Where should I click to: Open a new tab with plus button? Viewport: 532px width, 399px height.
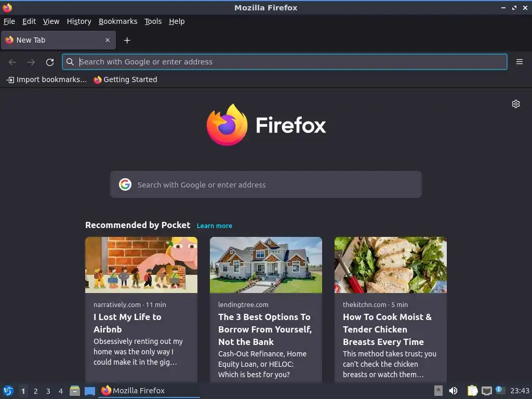(127, 41)
